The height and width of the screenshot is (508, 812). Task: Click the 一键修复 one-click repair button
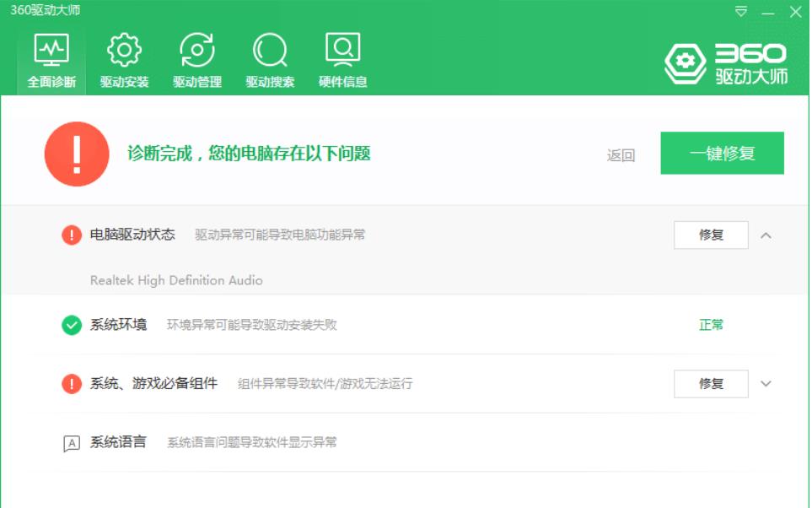click(722, 153)
